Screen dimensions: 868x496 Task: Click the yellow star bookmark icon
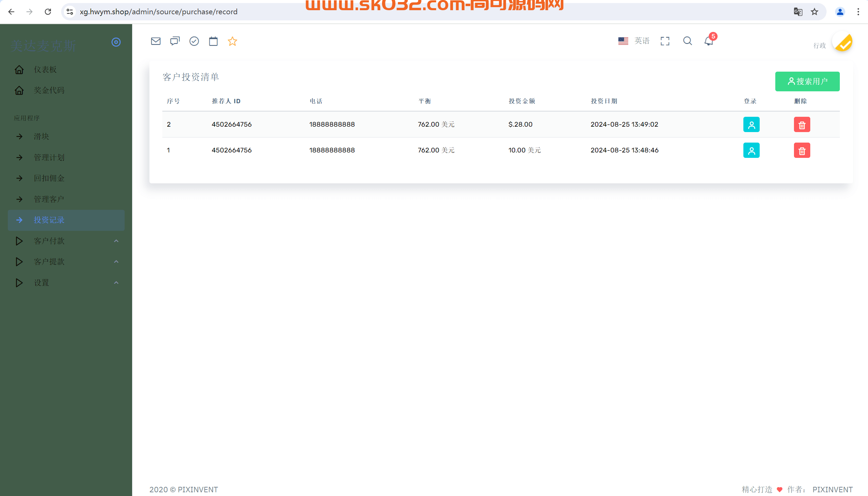(232, 41)
